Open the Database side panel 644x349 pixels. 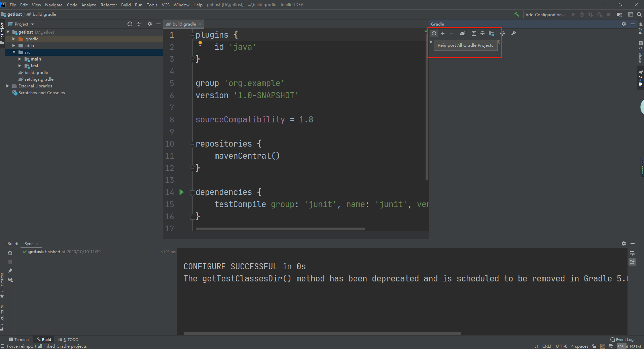[x=640, y=52]
